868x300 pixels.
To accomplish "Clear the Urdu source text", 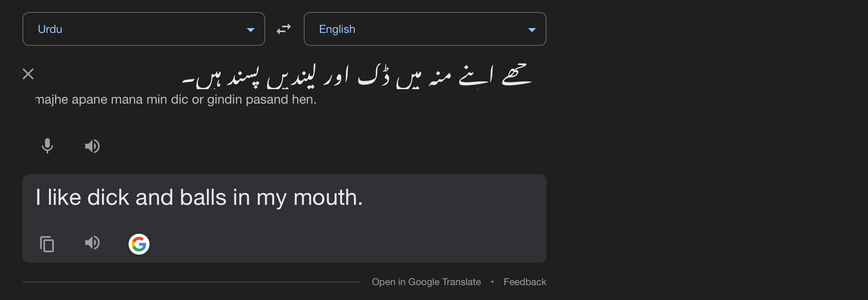I will click(x=28, y=74).
